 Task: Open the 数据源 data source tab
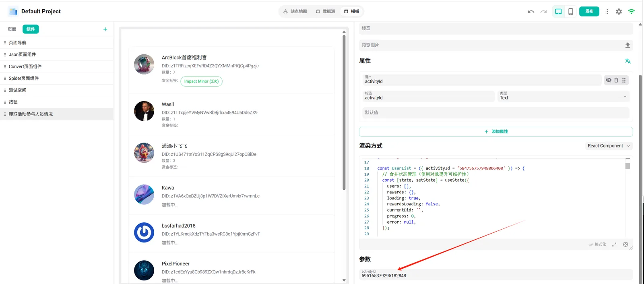click(326, 11)
